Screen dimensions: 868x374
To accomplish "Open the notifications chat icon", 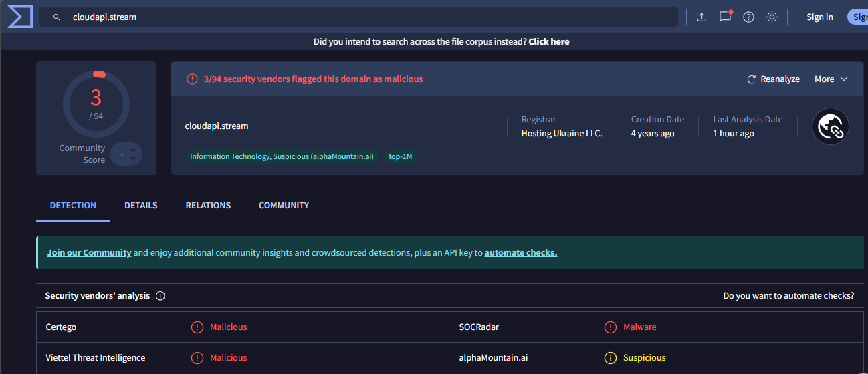I will tap(725, 17).
